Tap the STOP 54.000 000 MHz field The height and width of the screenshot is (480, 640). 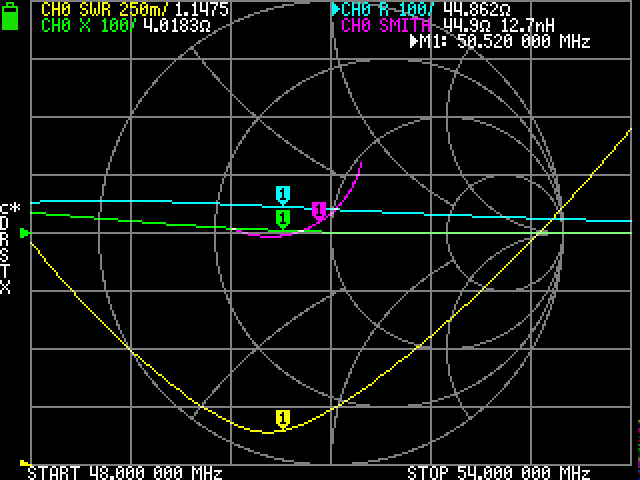click(x=499, y=473)
